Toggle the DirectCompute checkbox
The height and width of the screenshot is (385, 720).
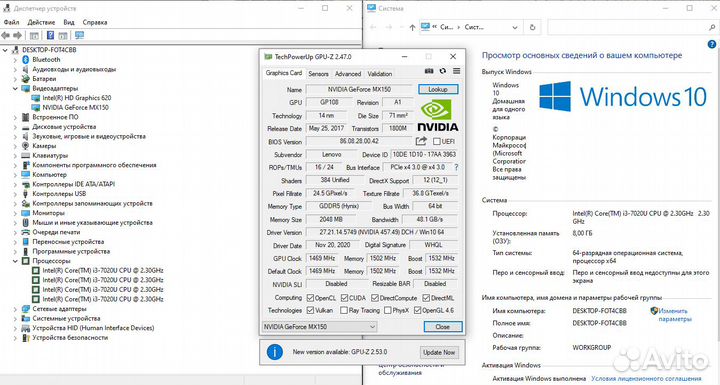(375, 298)
